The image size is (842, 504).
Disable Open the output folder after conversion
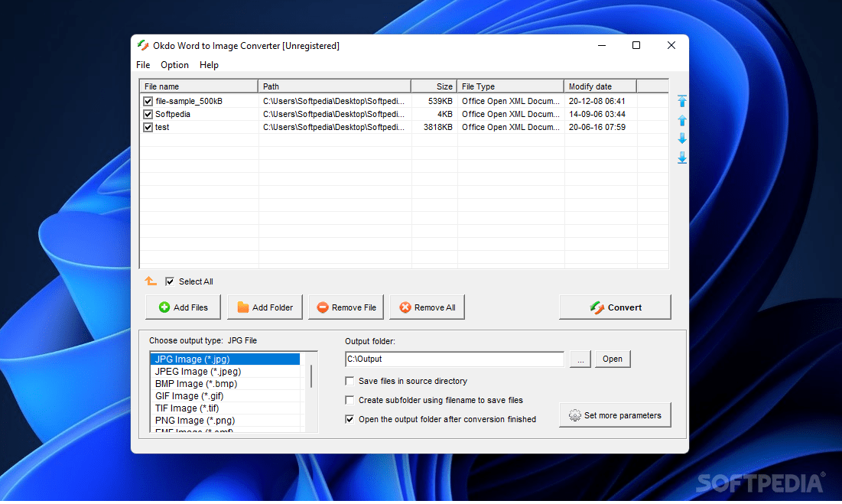(x=349, y=419)
